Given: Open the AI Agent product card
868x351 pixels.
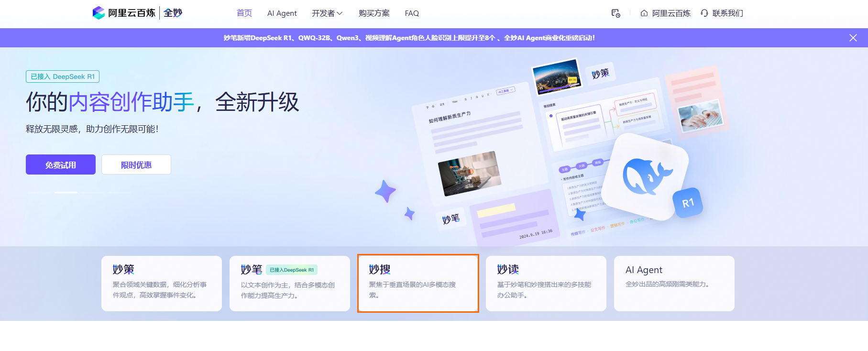Looking at the screenshot, I should (x=674, y=284).
